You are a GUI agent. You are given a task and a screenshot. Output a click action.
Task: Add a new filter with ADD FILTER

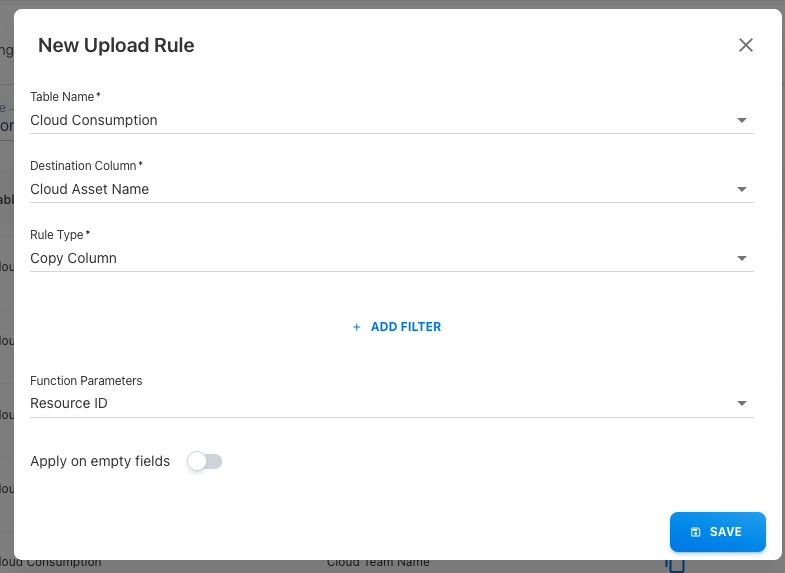(x=405, y=327)
